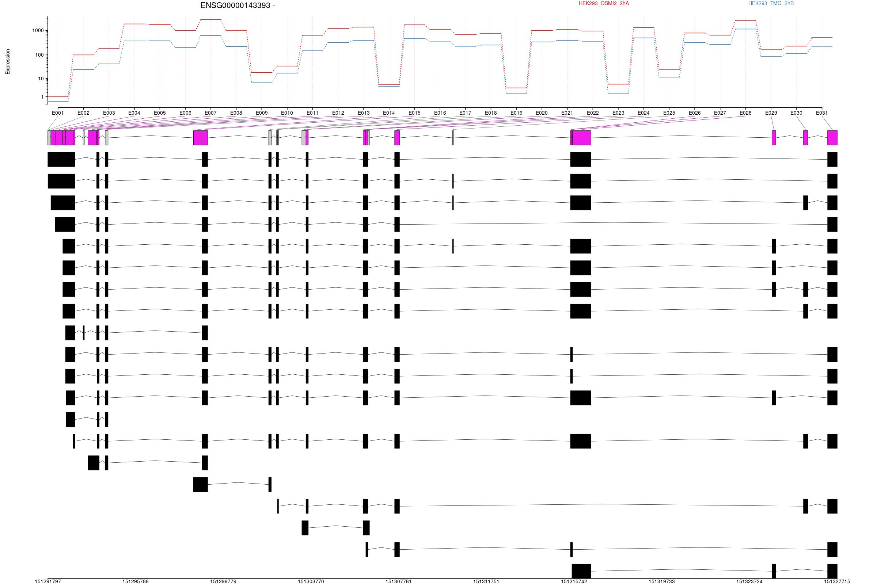
Task: Select exon label E030
Action: tap(796, 113)
